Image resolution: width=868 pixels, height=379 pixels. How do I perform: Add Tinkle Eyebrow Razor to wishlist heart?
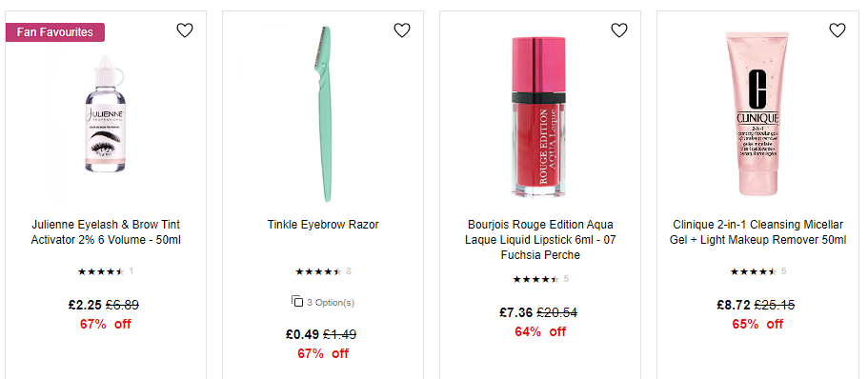pyautogui.click(x=402, y=30)
